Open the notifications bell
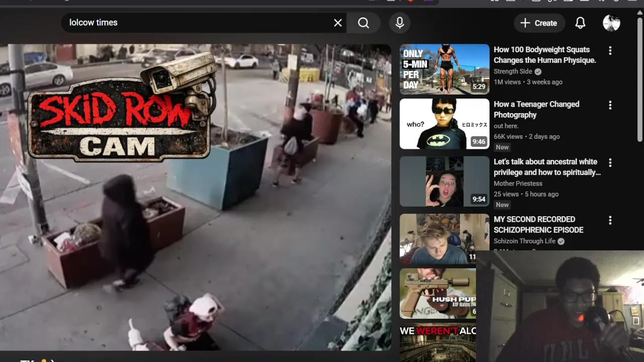 tap(580, 23)
